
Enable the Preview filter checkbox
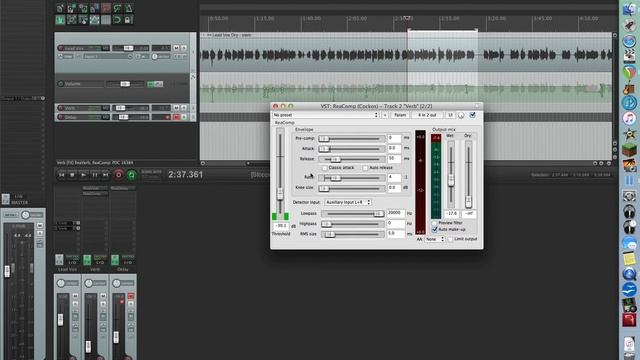435,223
